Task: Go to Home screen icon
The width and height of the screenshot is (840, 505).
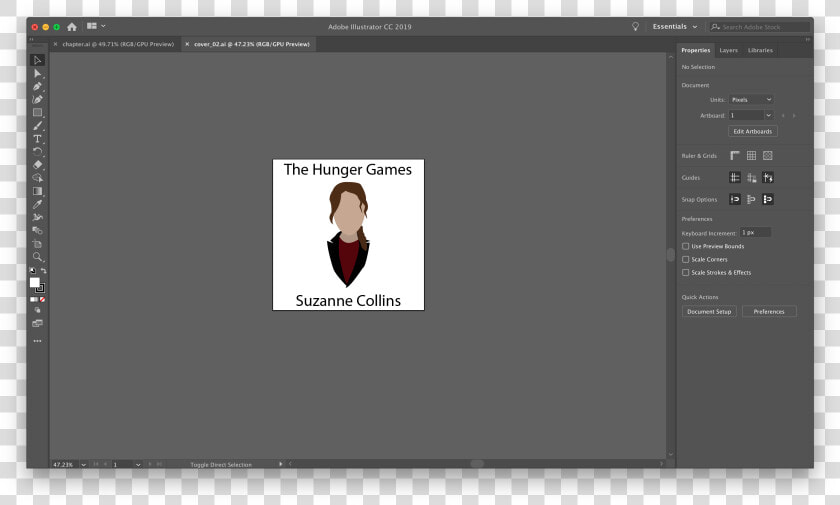Action: click(72, 26)
